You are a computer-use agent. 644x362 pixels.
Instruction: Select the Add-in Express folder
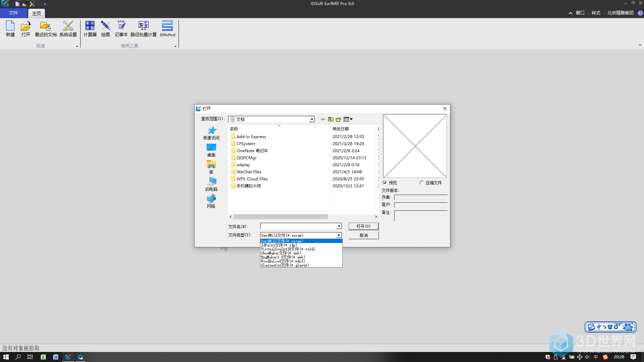(x=249, y=137)
